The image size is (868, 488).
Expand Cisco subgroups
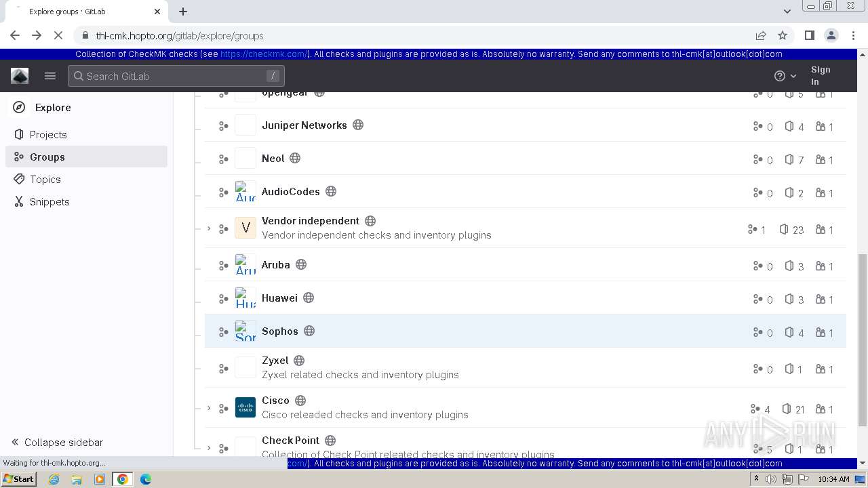point(209,408)
